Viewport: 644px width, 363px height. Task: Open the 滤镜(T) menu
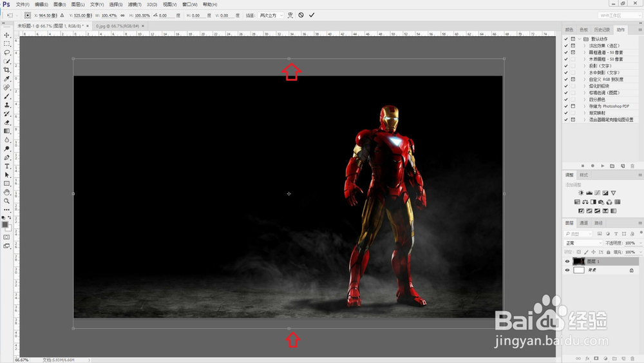pos(135,5)
